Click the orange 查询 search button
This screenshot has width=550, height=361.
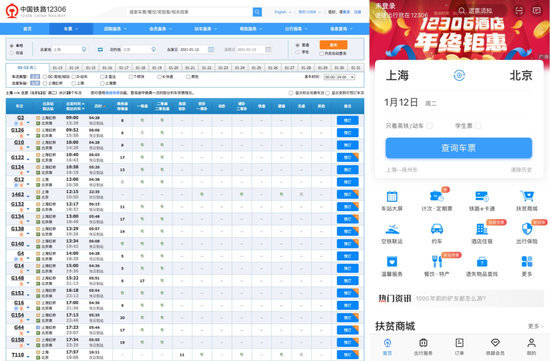pos(333,45)
